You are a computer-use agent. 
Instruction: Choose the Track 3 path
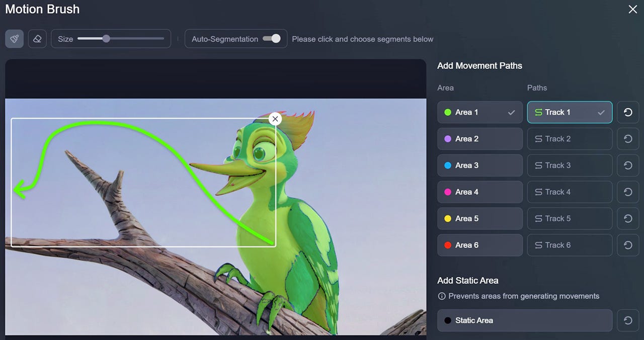pos(570,165)
